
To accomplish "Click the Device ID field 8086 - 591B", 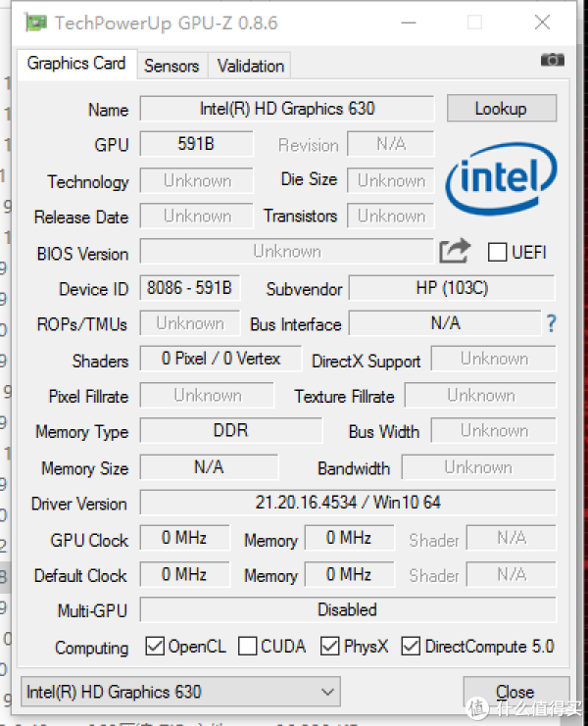I will (x=190, y=288).
